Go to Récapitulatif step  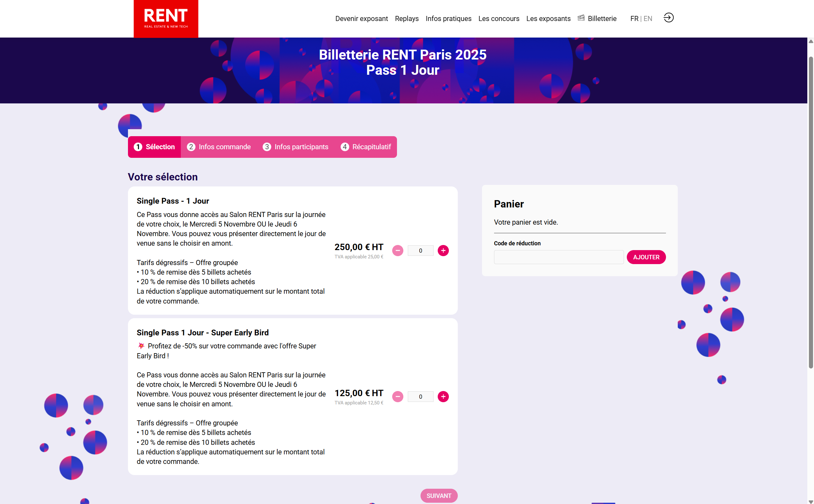coord(365,147)
